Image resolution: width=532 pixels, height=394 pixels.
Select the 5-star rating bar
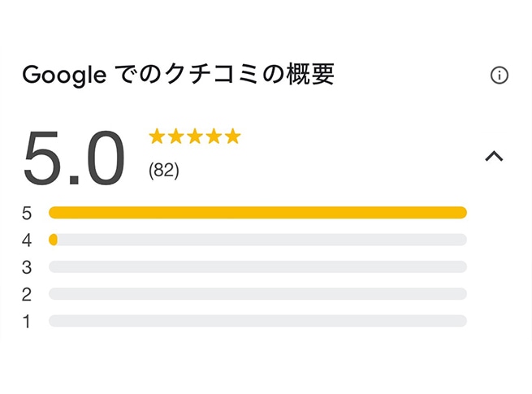coord(257,213)
